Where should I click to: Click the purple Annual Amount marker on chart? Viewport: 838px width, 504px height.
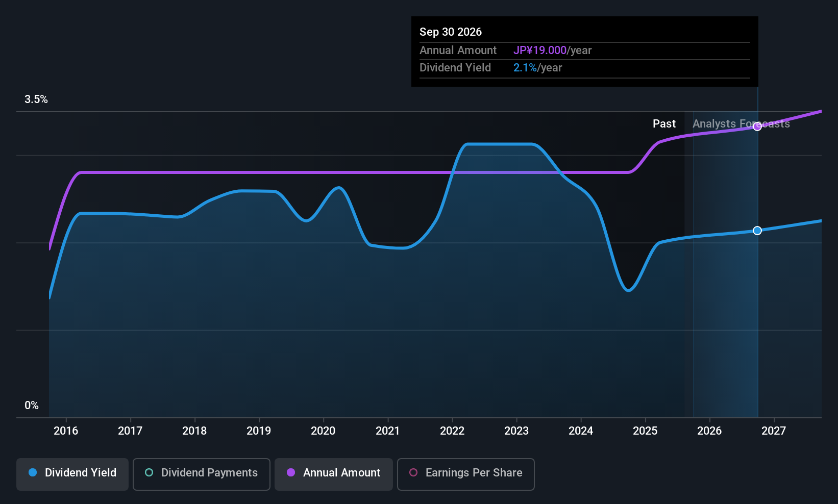coord(757,127)
